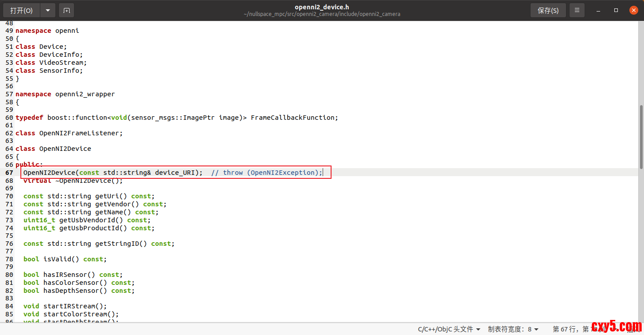
Task: Click the 'class OpenNI2FrameListener;' line
Action: click(69, 133)
